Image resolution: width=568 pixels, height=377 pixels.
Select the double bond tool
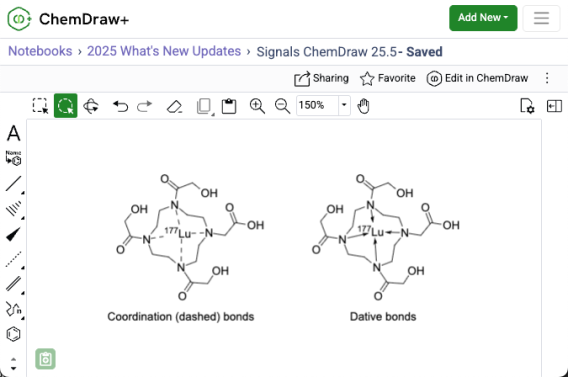click(14, 284)
